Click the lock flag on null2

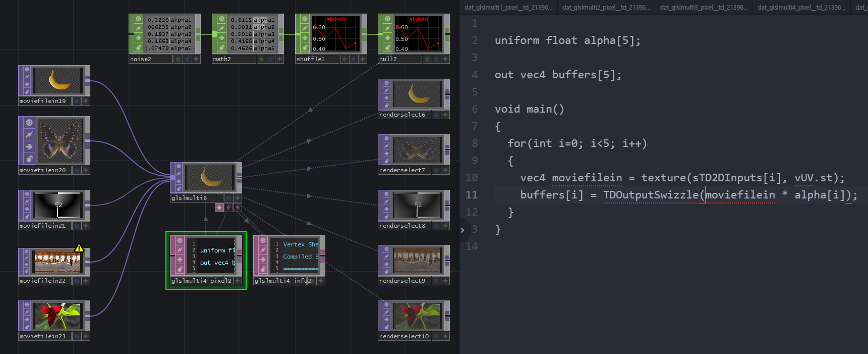coord(387,47)
